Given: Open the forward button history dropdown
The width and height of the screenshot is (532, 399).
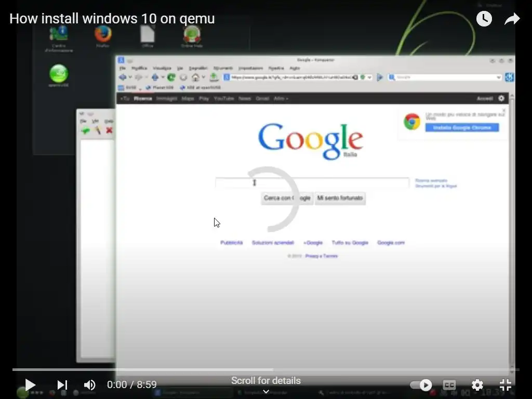Looking at the screenshot, I should tap(146, 77).
